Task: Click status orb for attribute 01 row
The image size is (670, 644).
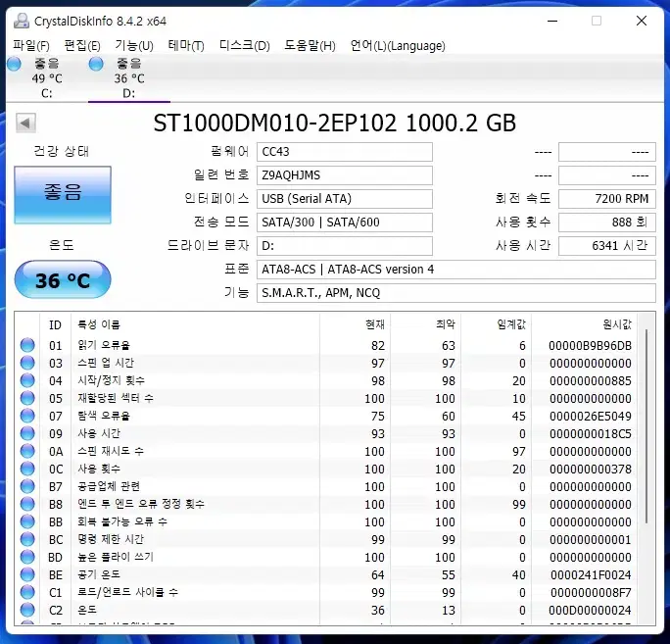Action: (x=27, y=345)
